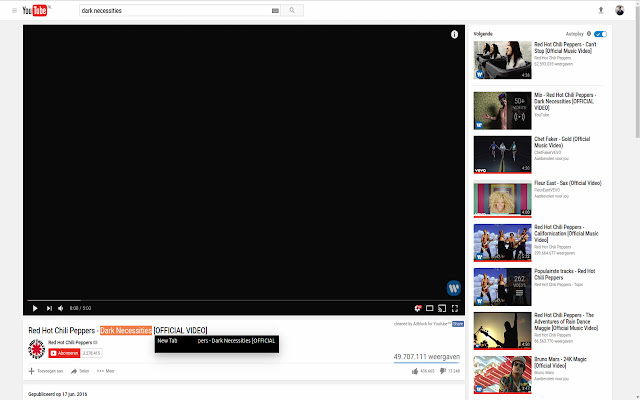The height and width of the screenshot is (400, 640).
Task: Subscribe with the Abonneren button
Action: (64, 353)
